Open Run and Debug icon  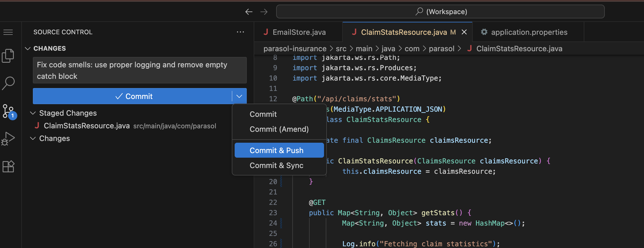[8, 139]
